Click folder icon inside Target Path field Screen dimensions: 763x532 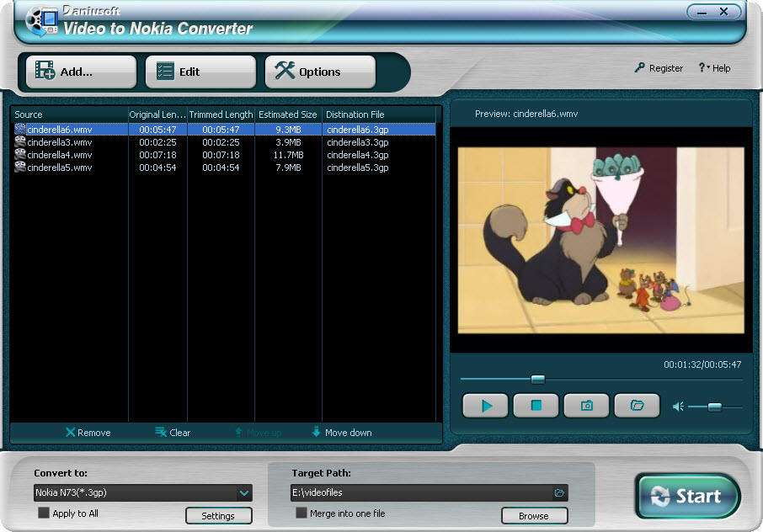click(x=559, y=493)
